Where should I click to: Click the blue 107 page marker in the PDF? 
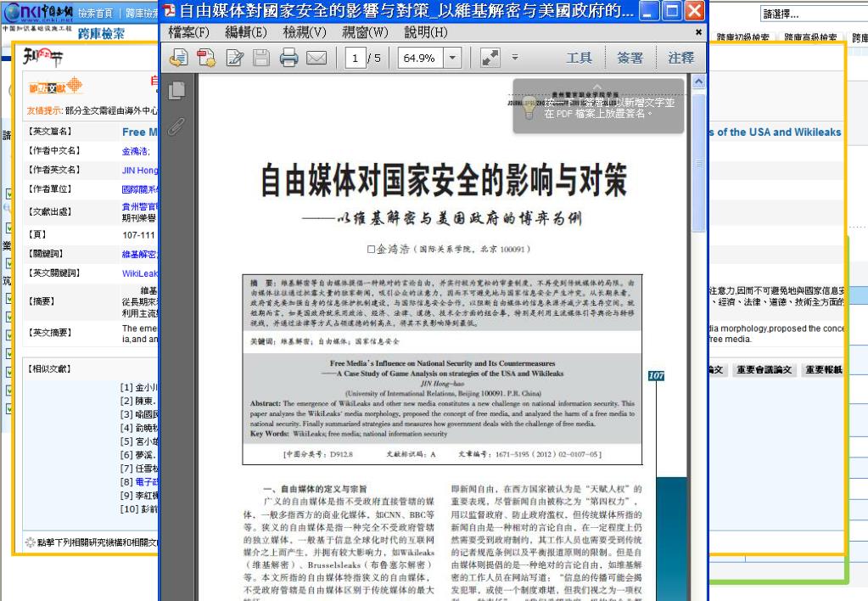click(656, 375)
